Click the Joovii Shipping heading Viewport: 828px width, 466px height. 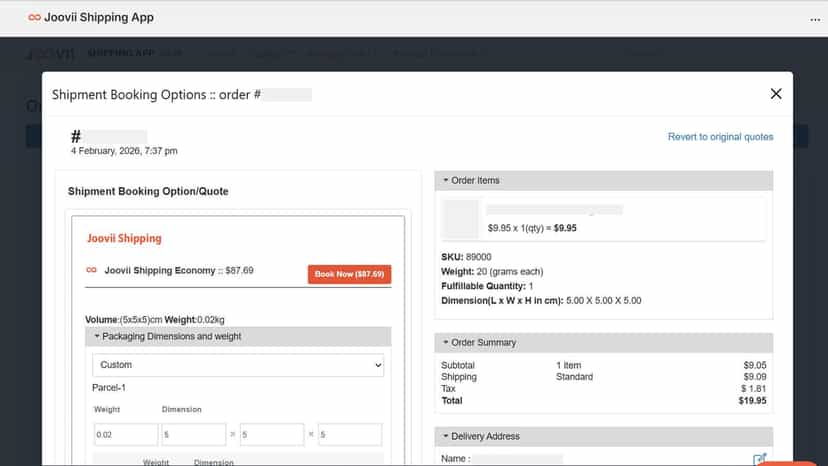coord(124,238)
